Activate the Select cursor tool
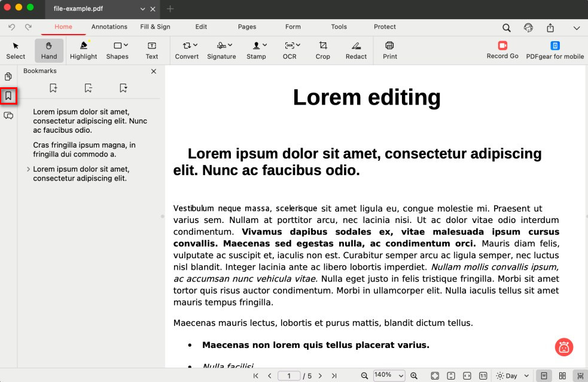The width and height of the screenshot is (588, 382). click(x=16, y=50)
